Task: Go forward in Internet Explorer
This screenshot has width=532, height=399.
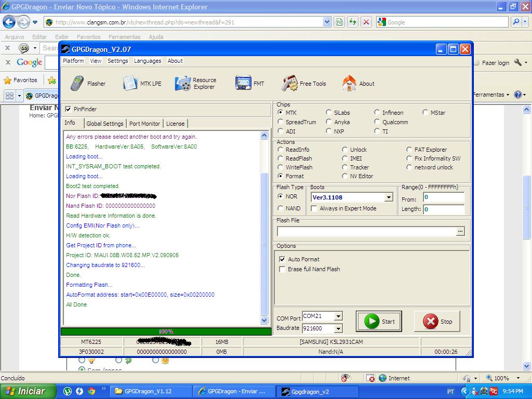Action: click(x=23, y=22)
